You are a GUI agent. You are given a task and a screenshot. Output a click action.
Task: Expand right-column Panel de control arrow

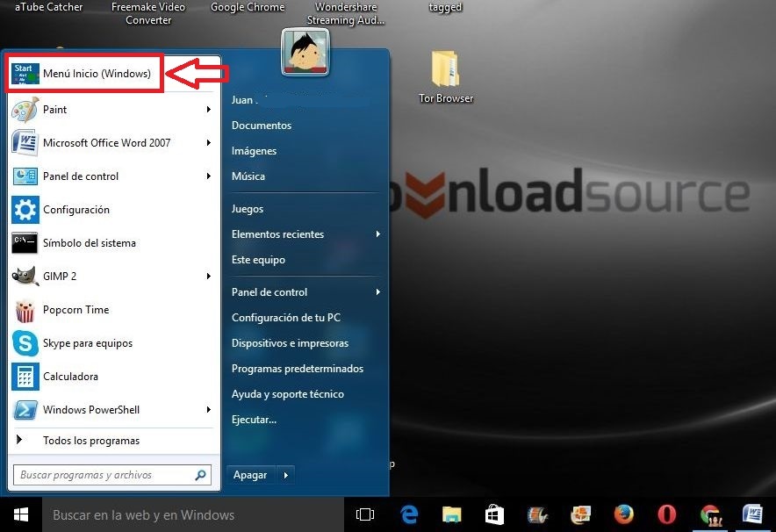pyautogui.click(x=378, y=292)
